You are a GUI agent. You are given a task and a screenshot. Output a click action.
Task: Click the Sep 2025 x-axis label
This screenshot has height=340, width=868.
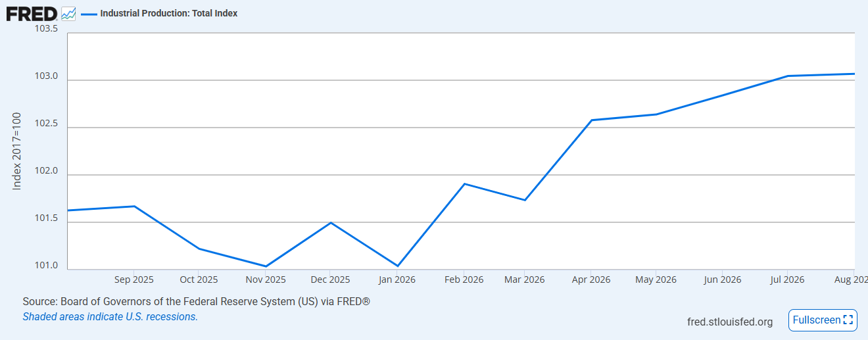coord(133,279)
